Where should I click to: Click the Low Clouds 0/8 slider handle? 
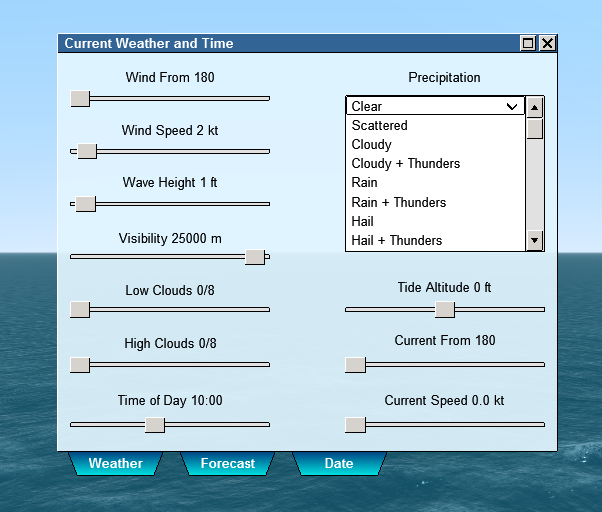(x=80, y=309)
